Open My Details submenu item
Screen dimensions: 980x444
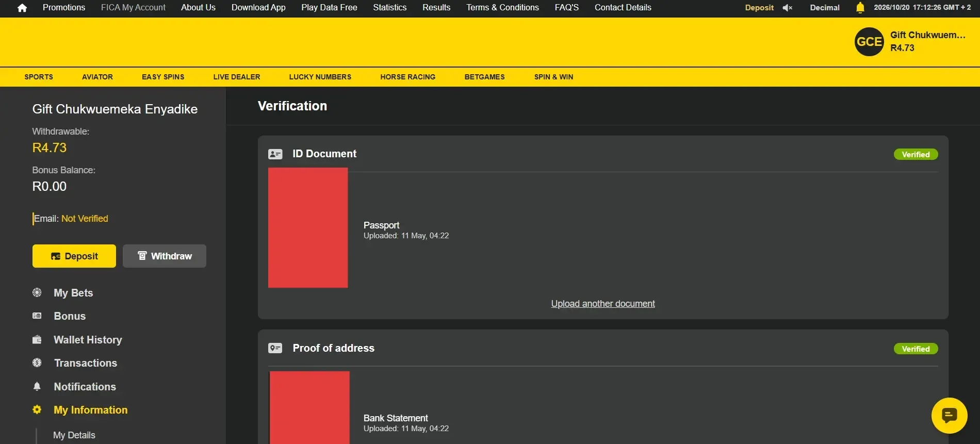pyautogui.click(x=74, y=435)
